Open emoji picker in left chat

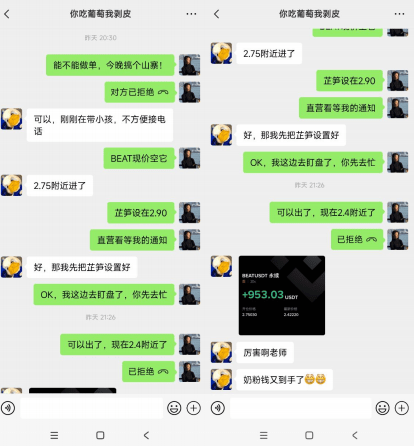[x=174, y=408]
